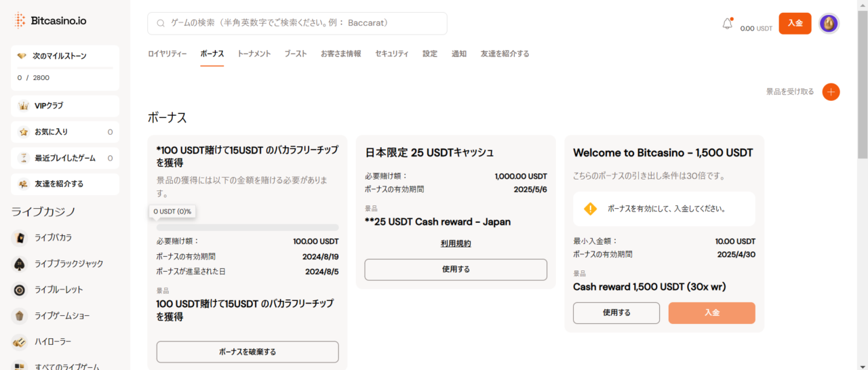Click the milestone diamond icon

click(x=22, y=56)
